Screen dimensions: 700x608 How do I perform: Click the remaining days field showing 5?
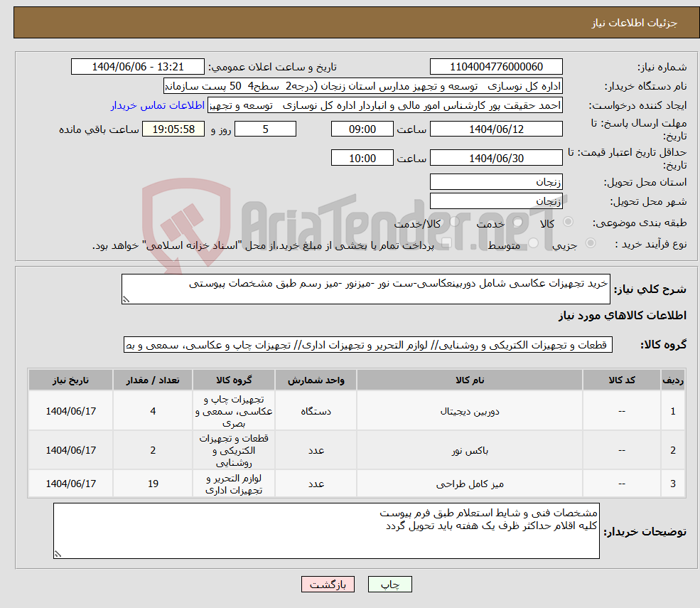265,129
